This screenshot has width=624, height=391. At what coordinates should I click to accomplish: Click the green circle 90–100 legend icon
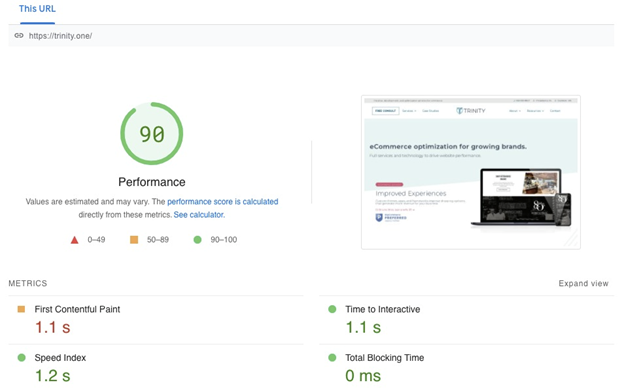[x=197, y=239]
